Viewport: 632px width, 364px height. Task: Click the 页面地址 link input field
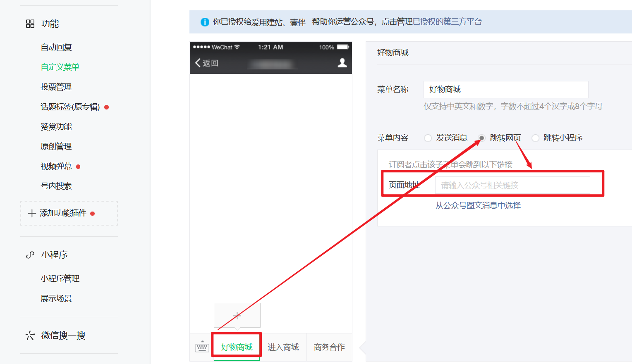tap(512, 186)
